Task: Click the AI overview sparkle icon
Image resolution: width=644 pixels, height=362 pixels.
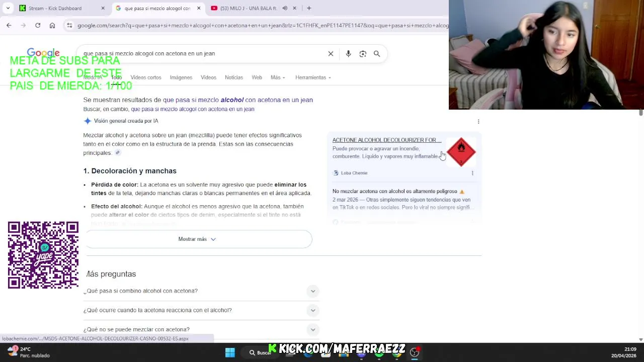Action: pos(88,121)
